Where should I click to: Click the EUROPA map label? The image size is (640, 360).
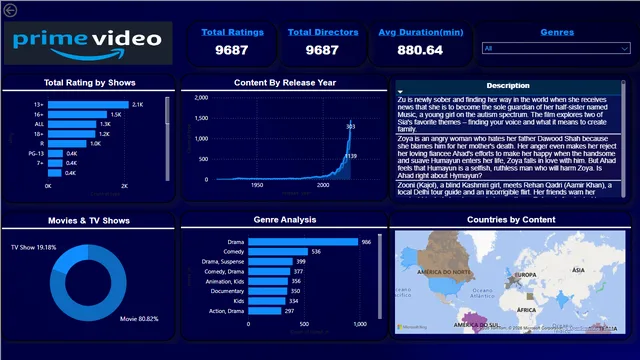(525, 275)
